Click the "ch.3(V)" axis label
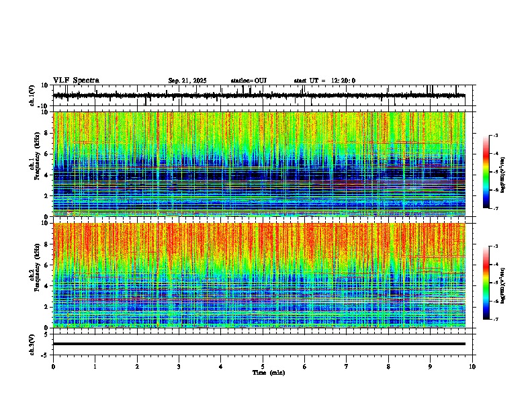Screen dimensions: 532x411 32,345
